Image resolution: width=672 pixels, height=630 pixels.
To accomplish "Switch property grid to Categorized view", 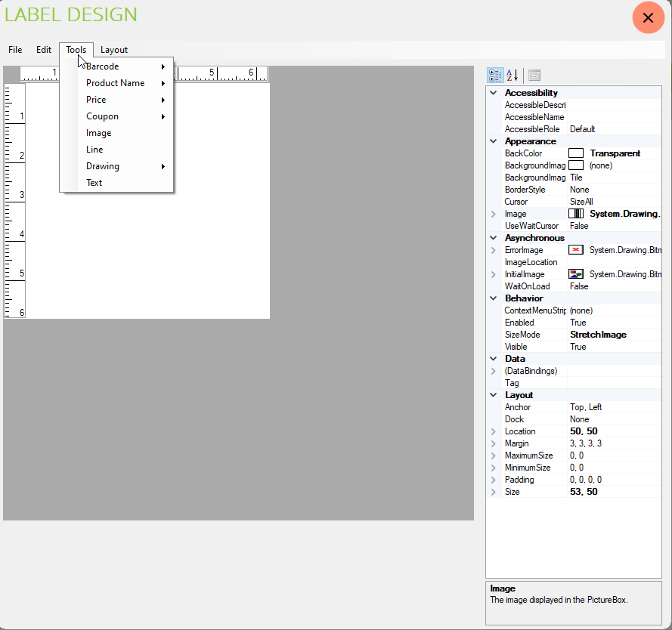I will click(495, 76).
